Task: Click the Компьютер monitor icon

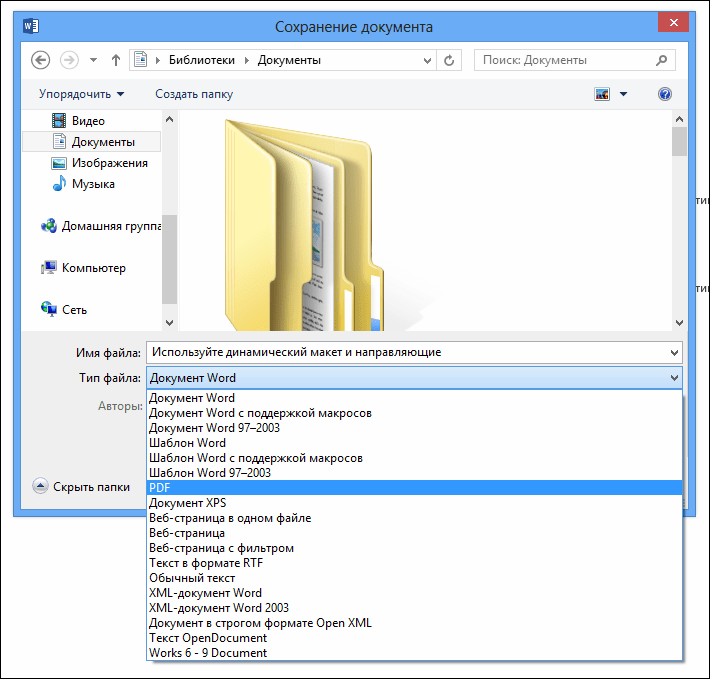Action: pyautogui.click(x=48, y=268)
